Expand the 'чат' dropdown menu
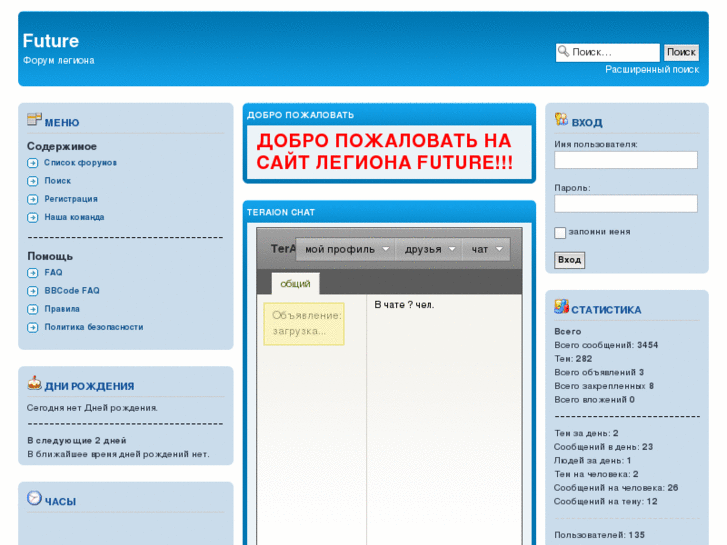Image resolution: width=727 pixels, height=545 pixels. coord(486,249)
